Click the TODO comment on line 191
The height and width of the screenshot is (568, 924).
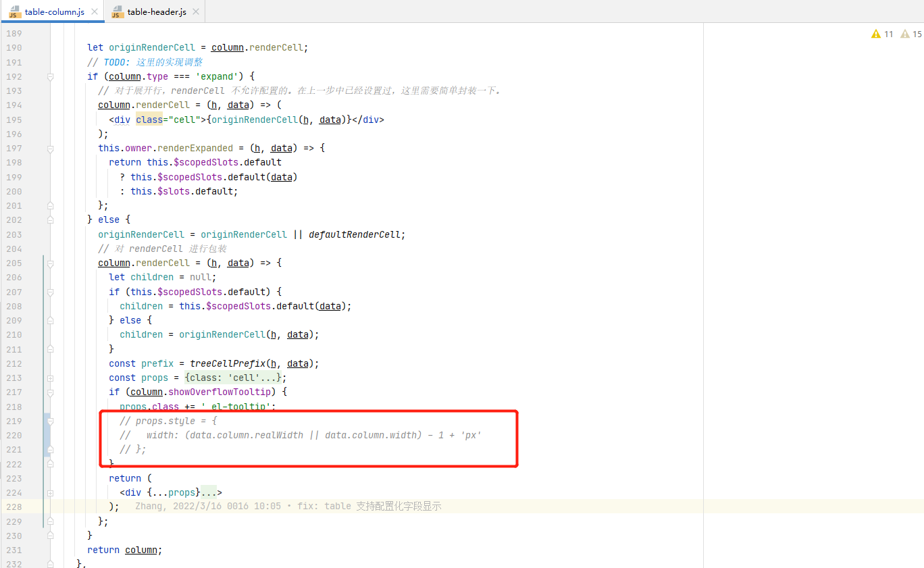145,61
